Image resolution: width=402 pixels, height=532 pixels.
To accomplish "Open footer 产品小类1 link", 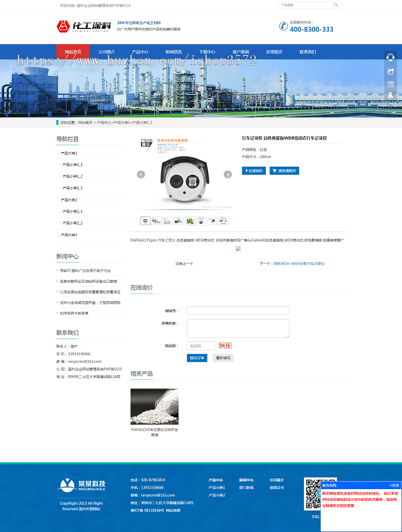I will pos(217,488).
